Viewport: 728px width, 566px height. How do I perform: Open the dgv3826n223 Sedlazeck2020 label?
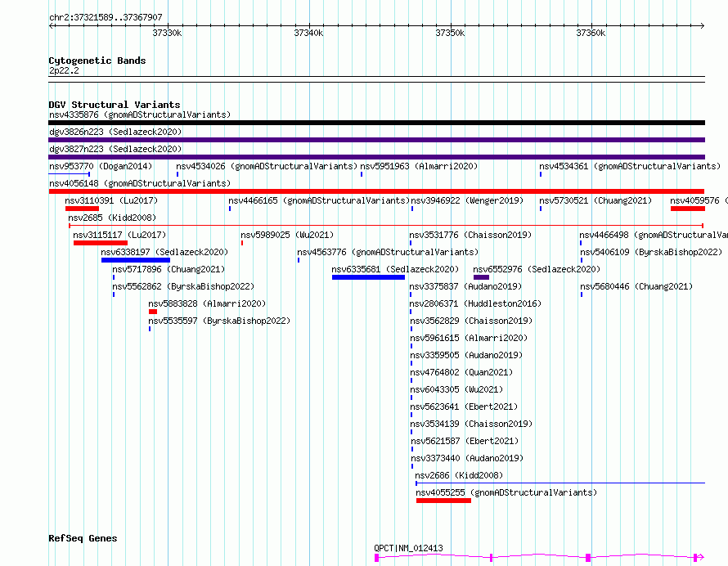click(x=115, y=132)
